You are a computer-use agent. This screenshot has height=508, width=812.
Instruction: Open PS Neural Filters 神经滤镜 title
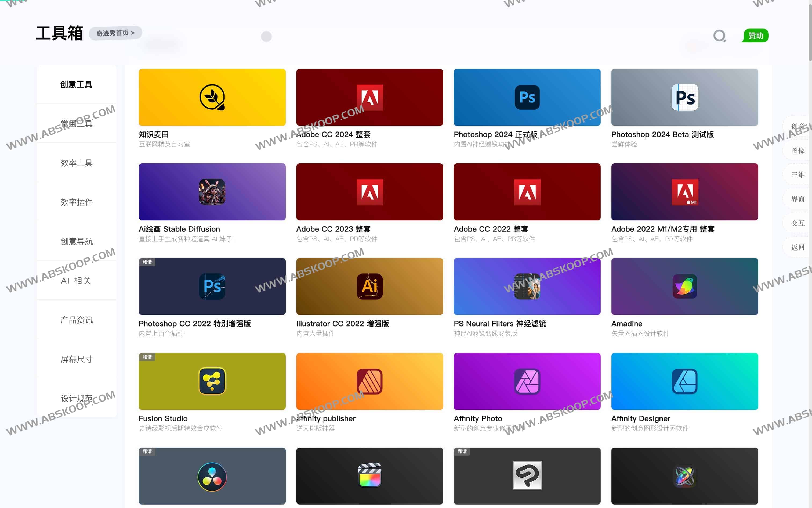pyautogui.click(x=500, y=324)
